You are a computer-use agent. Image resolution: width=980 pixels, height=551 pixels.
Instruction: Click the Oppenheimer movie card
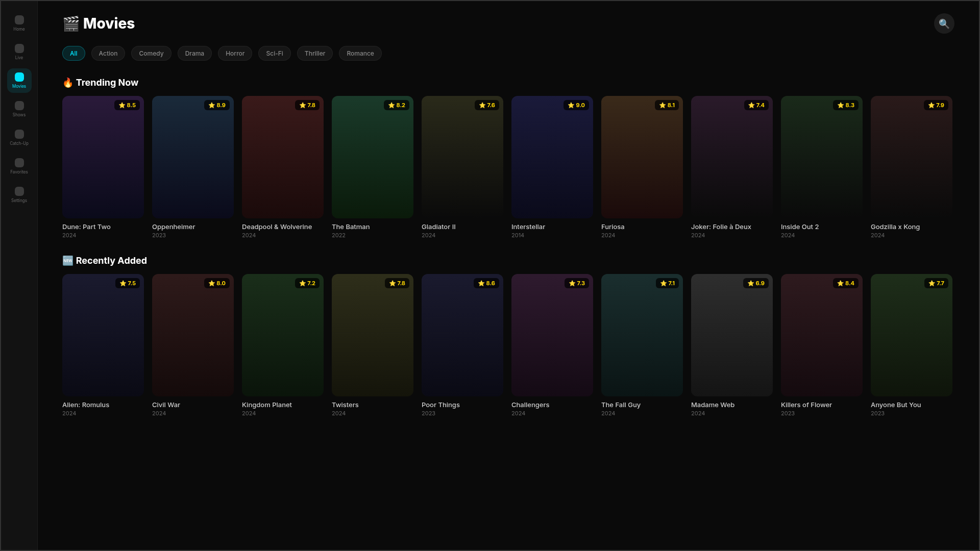192,157
